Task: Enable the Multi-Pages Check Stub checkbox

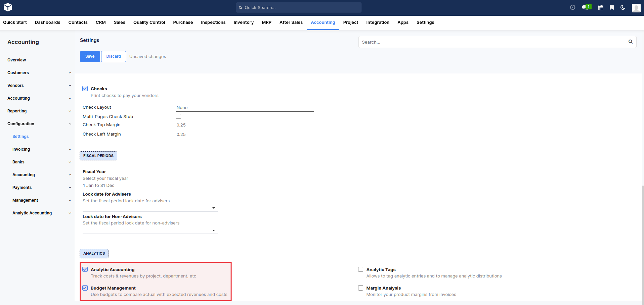Action: 178,116
